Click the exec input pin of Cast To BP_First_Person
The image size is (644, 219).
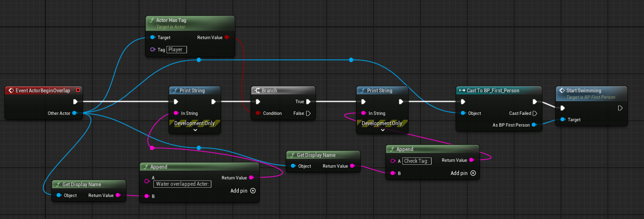click(463, 102)
